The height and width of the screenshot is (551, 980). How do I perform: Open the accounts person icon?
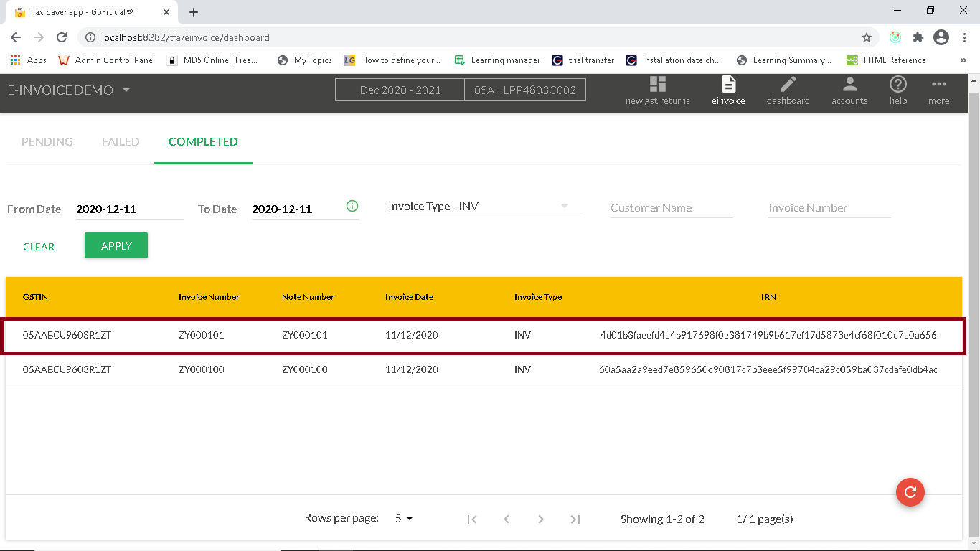tap(849, 85)
